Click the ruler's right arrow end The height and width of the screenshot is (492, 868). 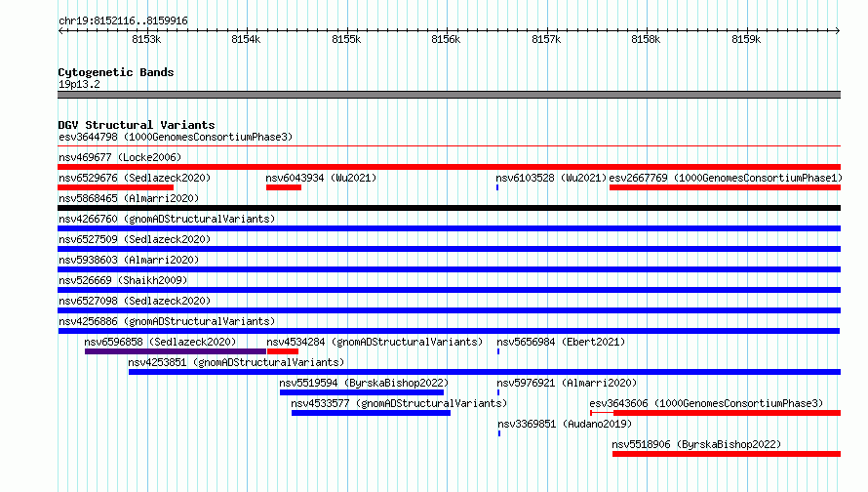click(838, 30)
